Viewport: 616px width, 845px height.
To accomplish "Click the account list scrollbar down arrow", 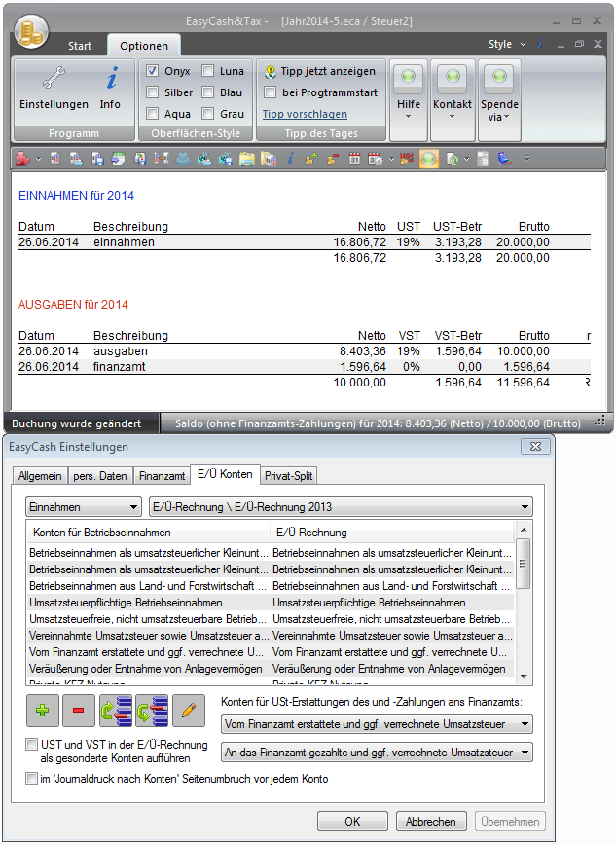I will (524, 677).
